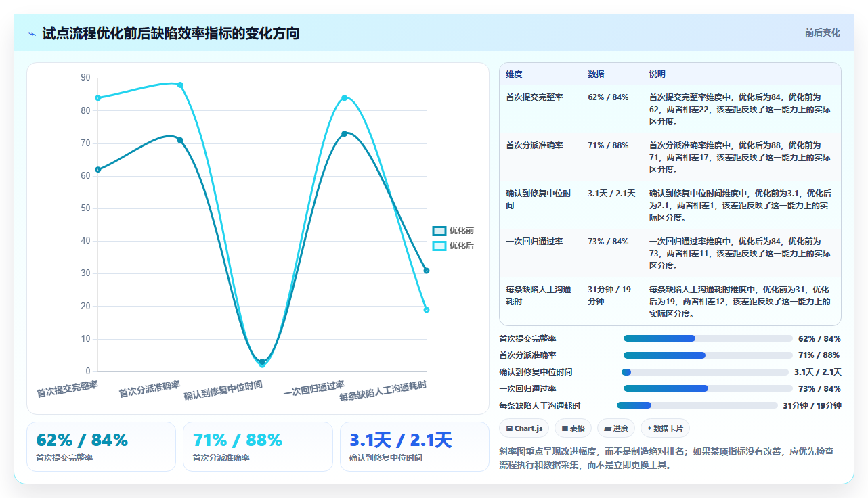The height and width of the screenshot is (498, 868).
Task: Select the Chart.js tag
Action: (x=524, y=428)
